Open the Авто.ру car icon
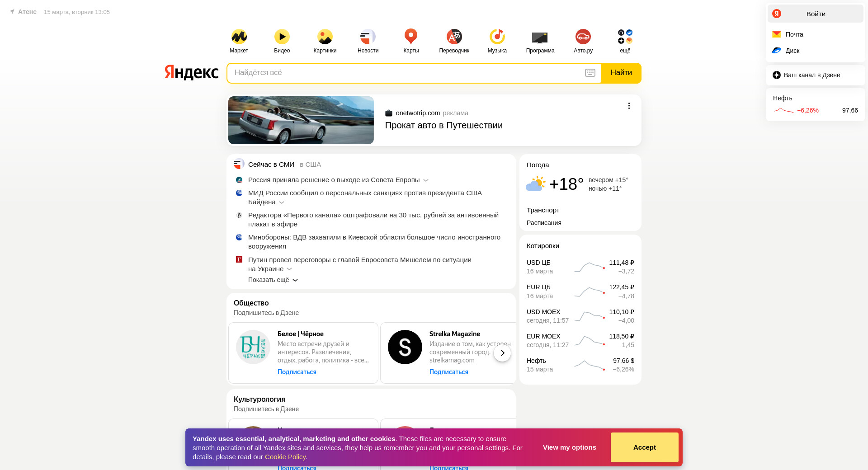The width and height of the screenshot is (868, 470). (583, 37)
